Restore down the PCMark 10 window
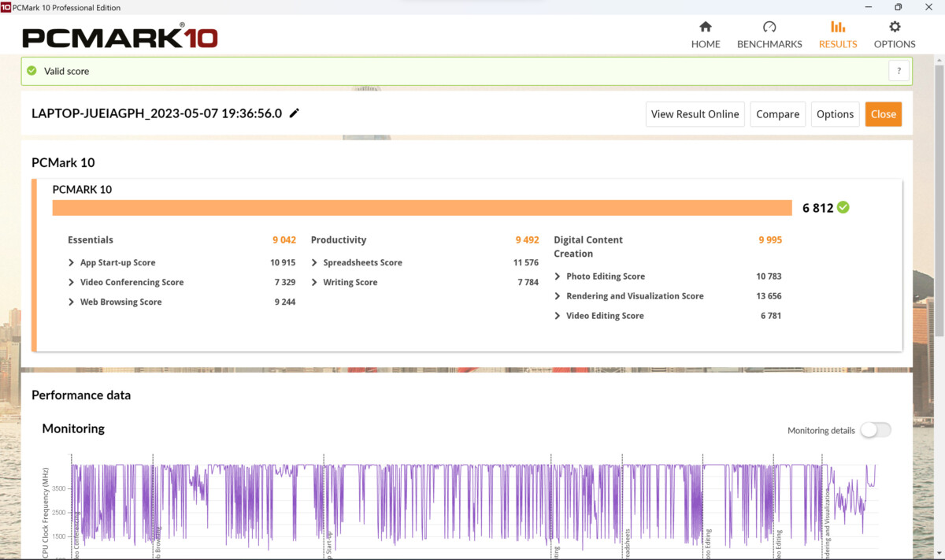The width and height of the screenshot is (945, 560). [898, 7]
